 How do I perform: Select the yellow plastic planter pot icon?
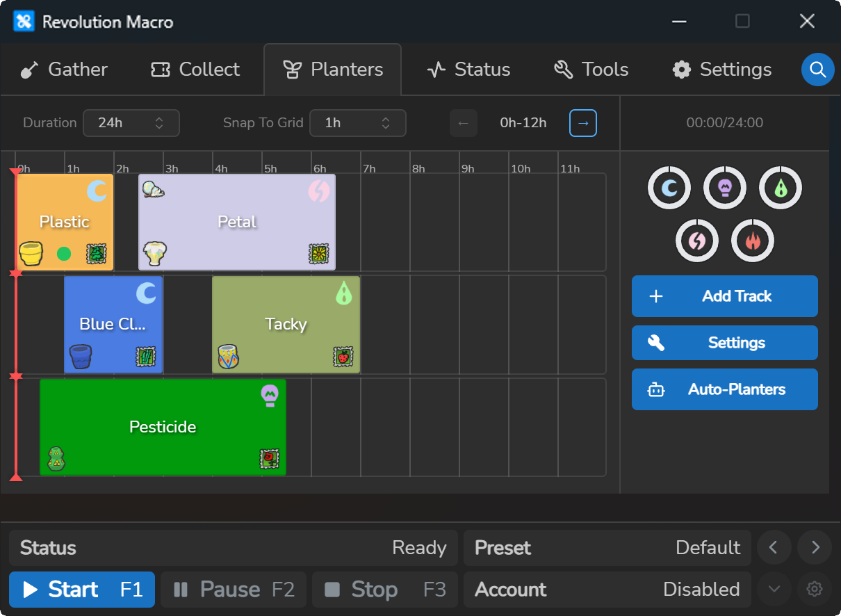pyautogui.click(x=31, y=253)
